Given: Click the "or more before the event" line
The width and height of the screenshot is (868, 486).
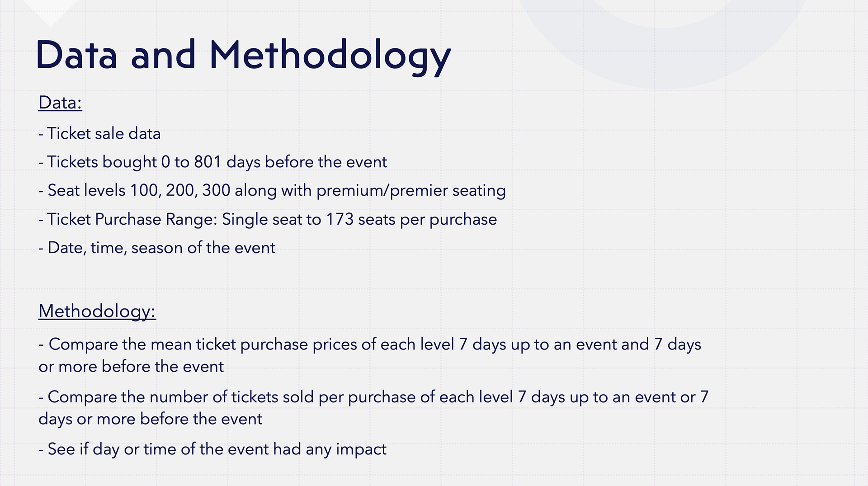Looking at the screenshot, I should (x=131, y=367).
